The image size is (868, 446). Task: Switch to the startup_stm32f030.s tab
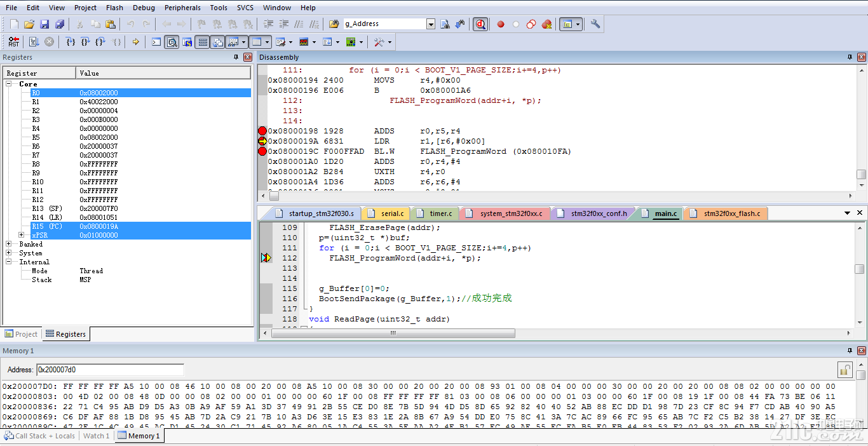pyautogui.click(x=315, y=213)
